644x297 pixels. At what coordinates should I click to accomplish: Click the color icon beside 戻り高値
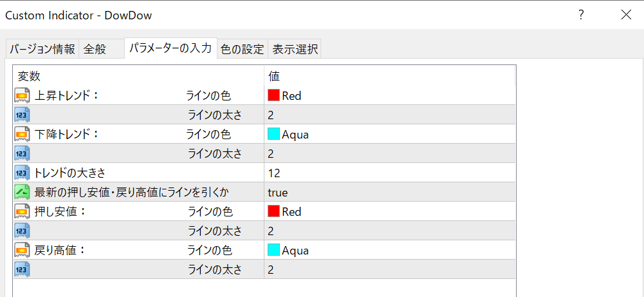23,250
